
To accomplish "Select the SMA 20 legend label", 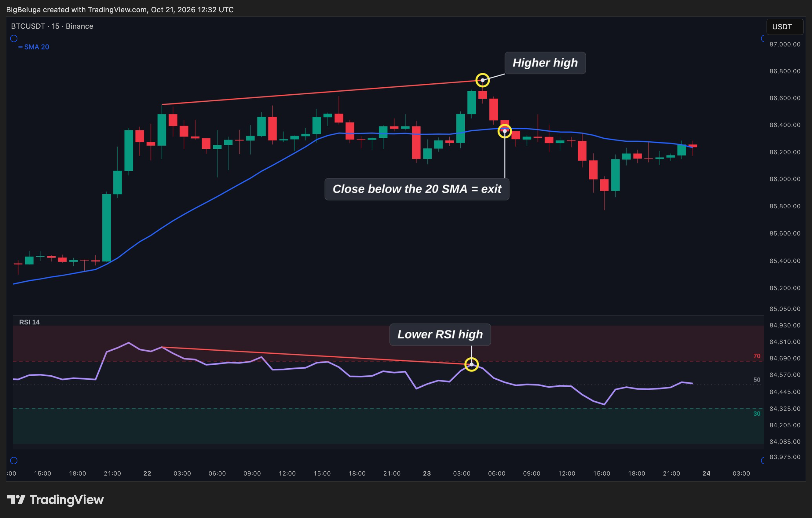I will [34, 47].
